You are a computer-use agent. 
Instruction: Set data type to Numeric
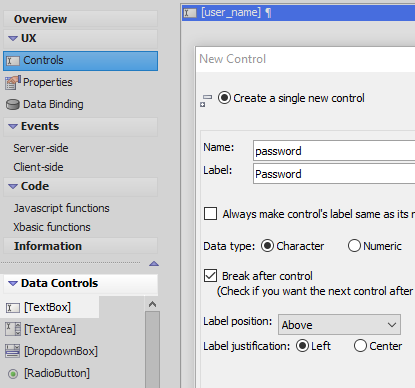pos(354,246)
